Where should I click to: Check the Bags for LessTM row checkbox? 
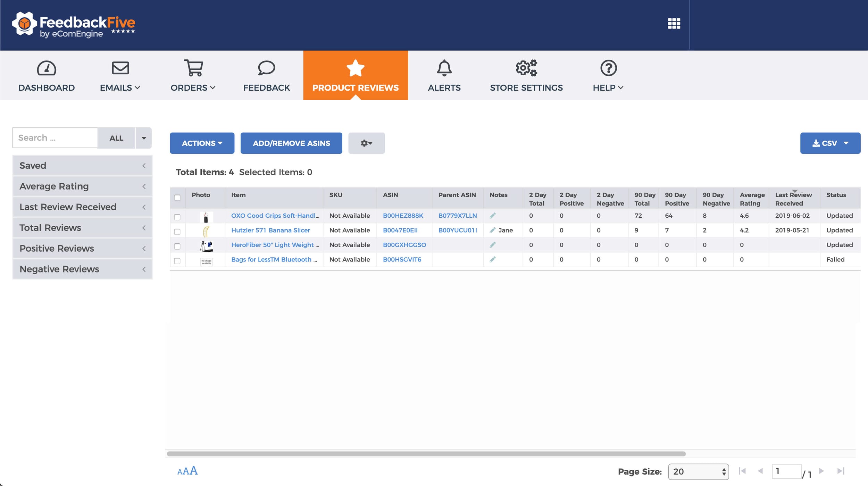coord(177,261)
